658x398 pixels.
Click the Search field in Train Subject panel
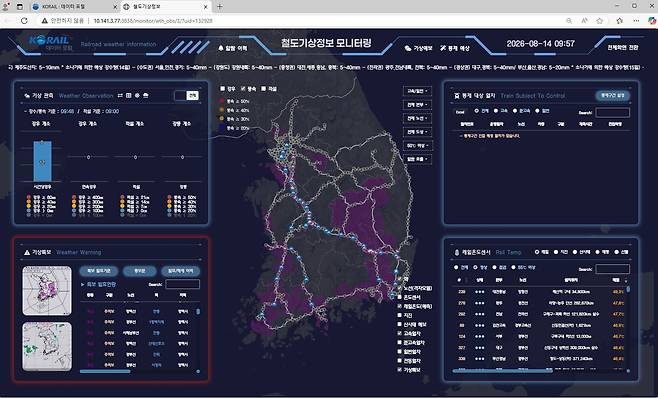pos(613,113)
